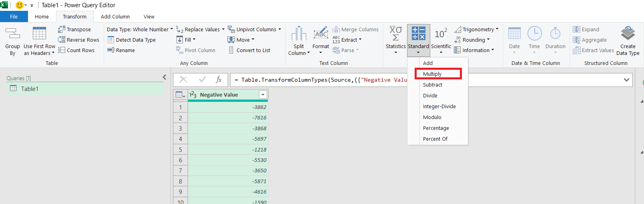
Task: Choose Multiply from Standard menu
Action: [x=438, y=74]
